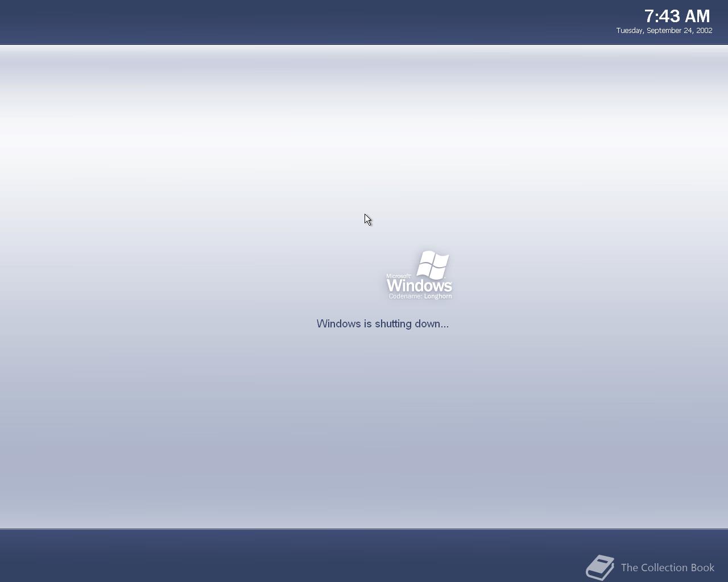The image size is (728, 582).
Task: Click the Codename: Longhorn label under the logo
Action: point(420,296)
